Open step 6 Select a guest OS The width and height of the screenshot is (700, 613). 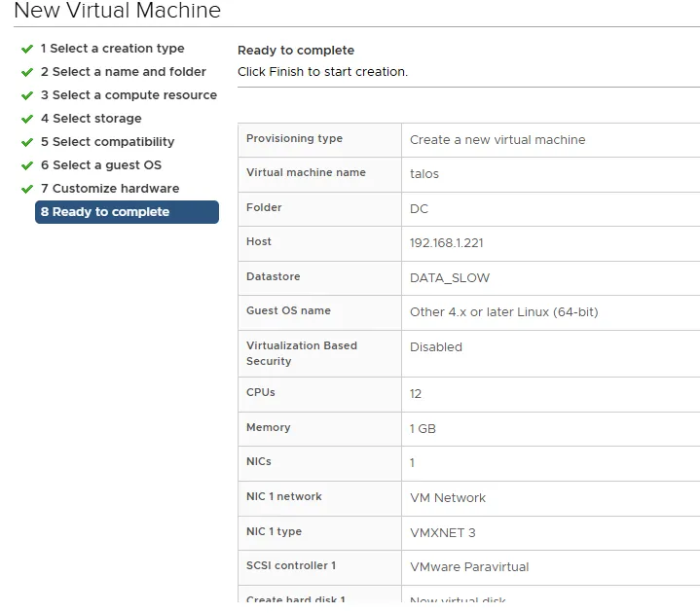tap(101, 165)
